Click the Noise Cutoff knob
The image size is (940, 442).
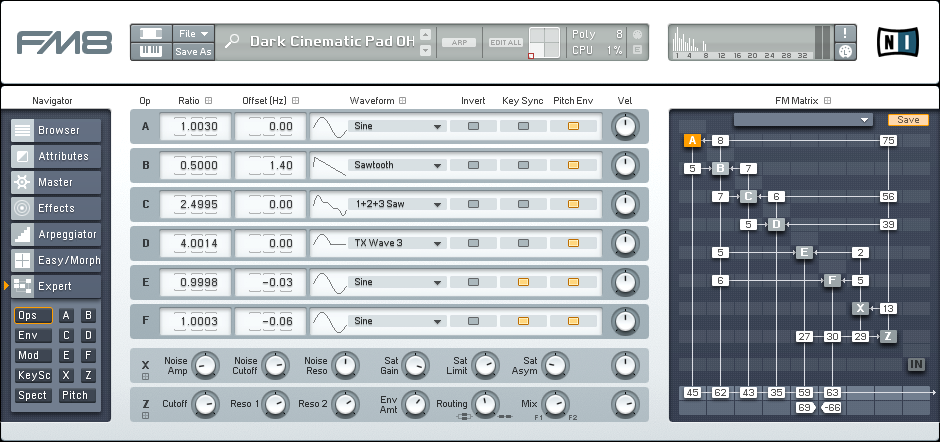(x=276, y=365)
